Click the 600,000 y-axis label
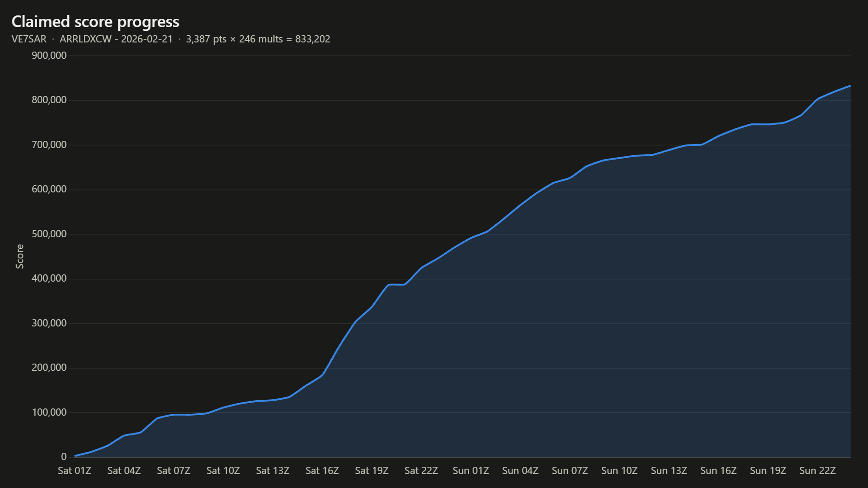 (x=49, y=190)
